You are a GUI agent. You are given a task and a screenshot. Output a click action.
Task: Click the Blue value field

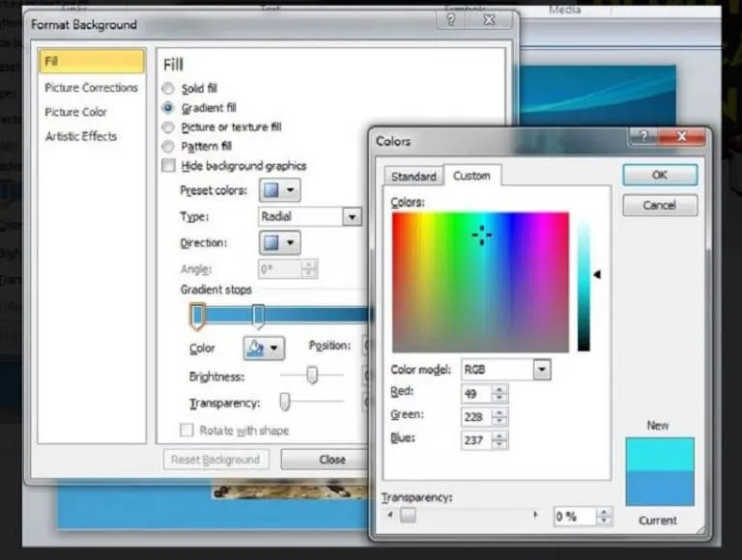coord(476,440)
